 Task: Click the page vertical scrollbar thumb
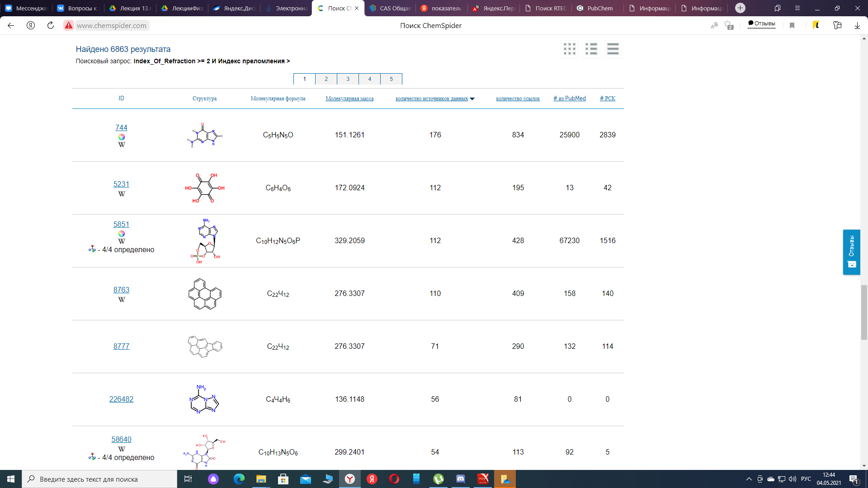pos(864,312)
